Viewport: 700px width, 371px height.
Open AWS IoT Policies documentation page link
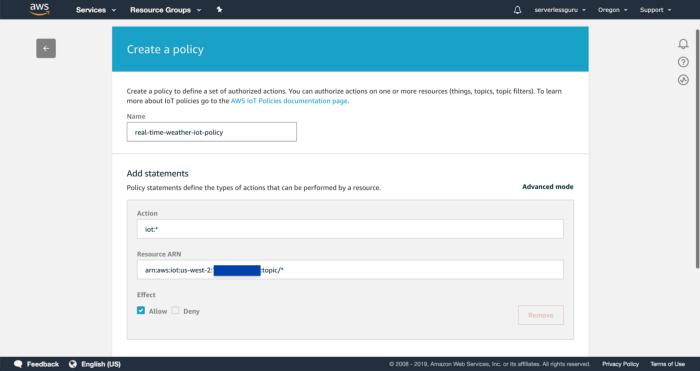289,101
